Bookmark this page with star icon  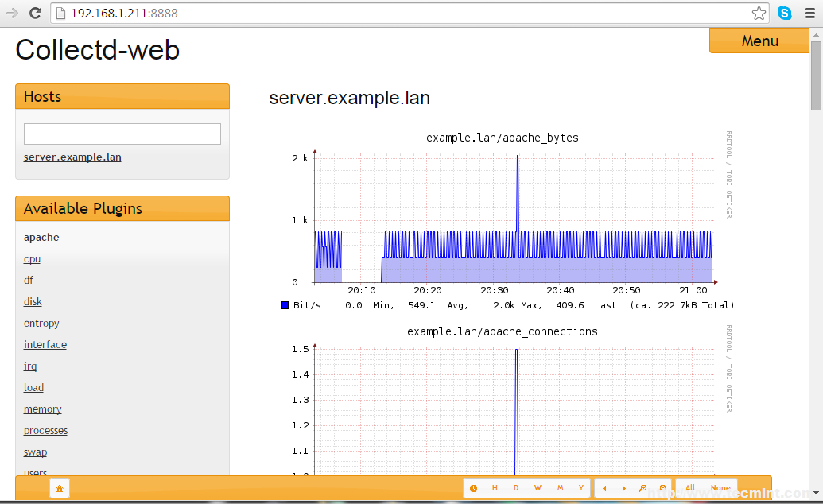click(759, 13)
